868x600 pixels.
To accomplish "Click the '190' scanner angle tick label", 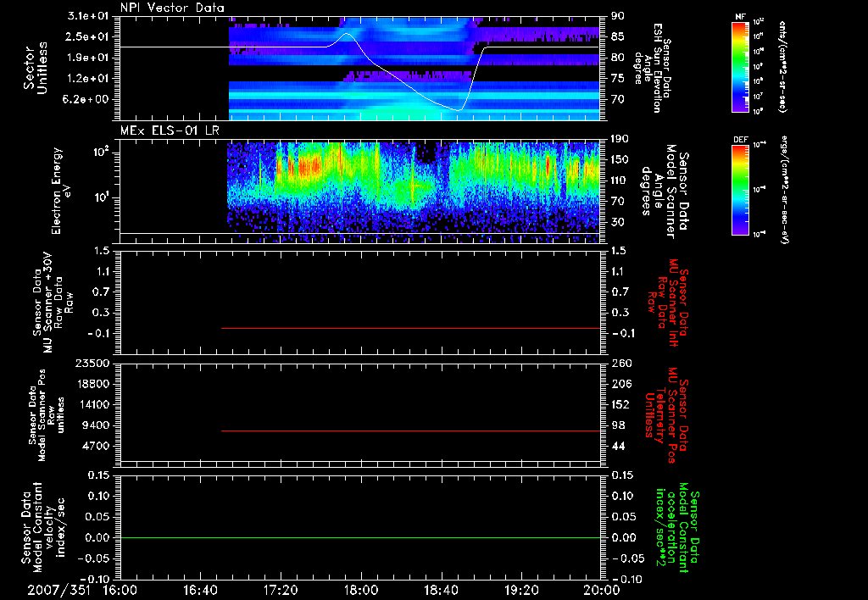I will pyautogui.click(x=620, y=139).
